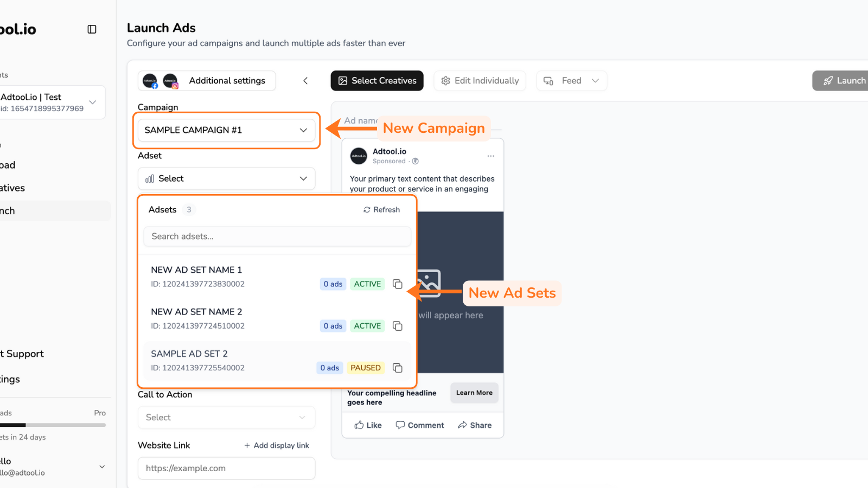Screen dimensions: 868x488
Task: Click the Add display link option
Action: tap(277, 446)
